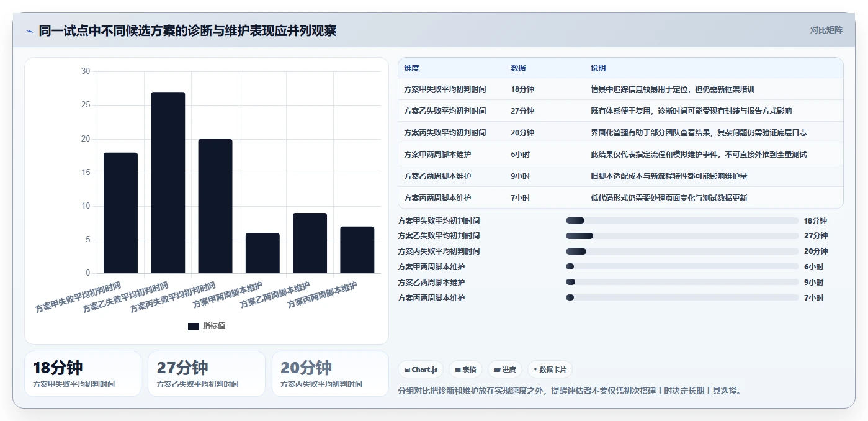This screenshot has height=421, width=868.
Task: Click the 维度 column header
Action: click(x=411, y=68)
